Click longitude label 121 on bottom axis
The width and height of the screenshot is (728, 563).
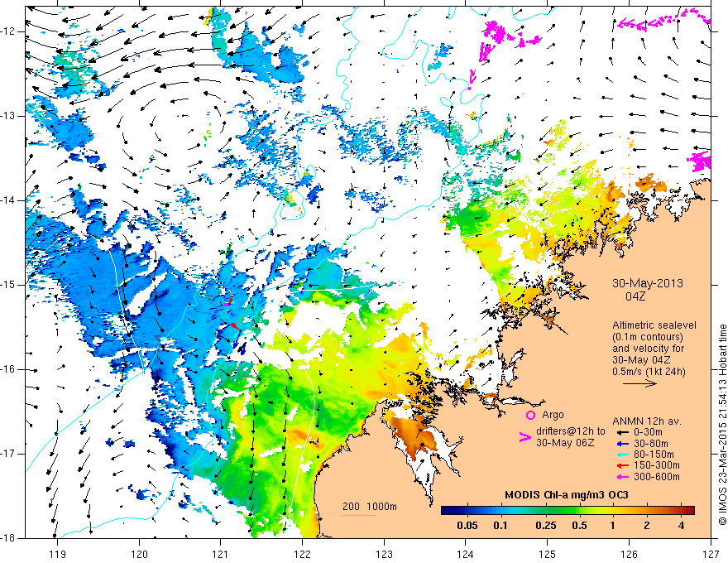click(221, 554)
